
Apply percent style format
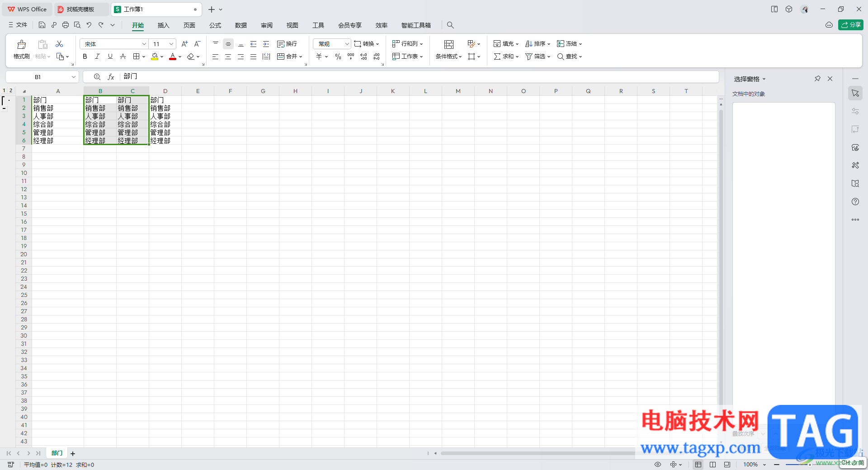[x=338, y=56]
